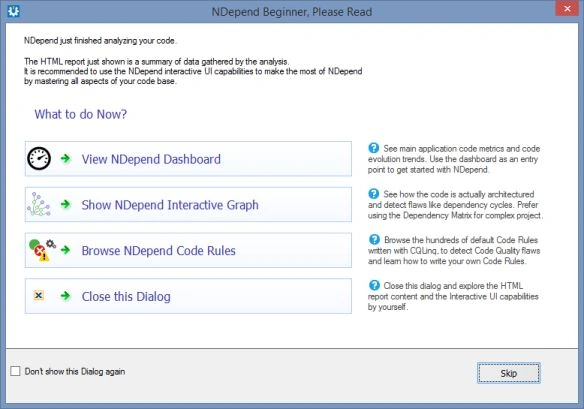Click help icon beside dashboard description
Screen dimensions: 584x409
pyautogui.click(x=374, y=148)
